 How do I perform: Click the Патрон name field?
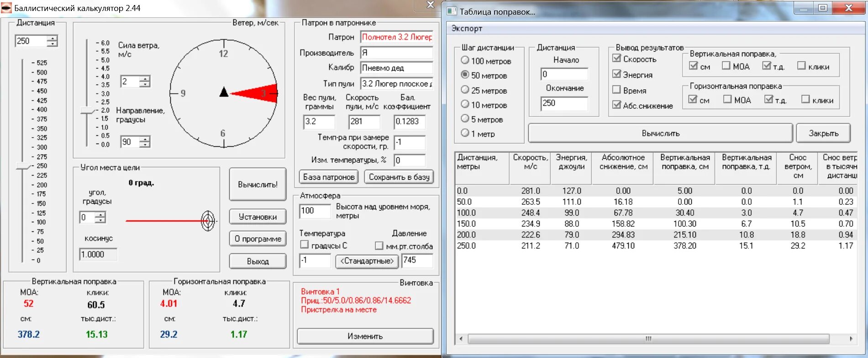point(397,37)
